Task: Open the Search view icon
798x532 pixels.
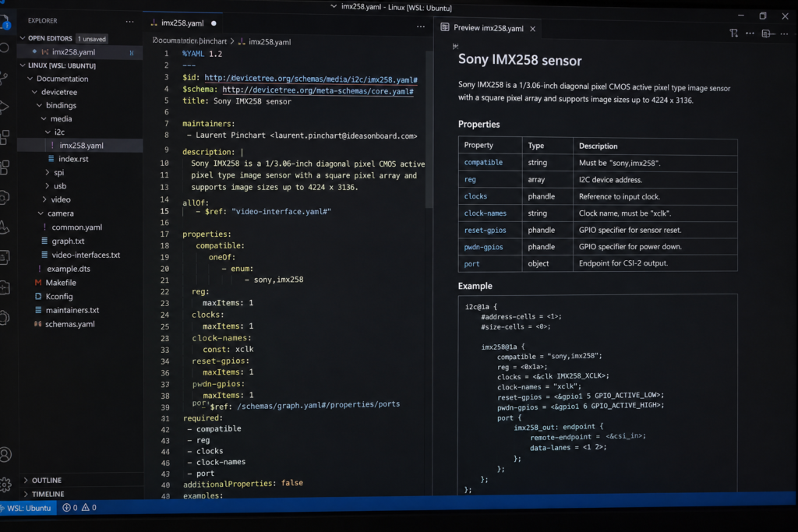Action: (x=5, y=48)
